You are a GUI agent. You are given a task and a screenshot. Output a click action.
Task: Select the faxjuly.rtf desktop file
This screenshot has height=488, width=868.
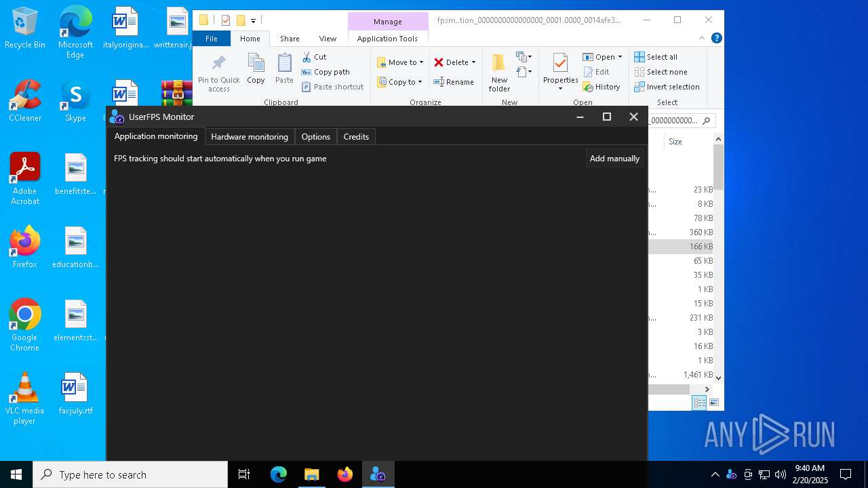pos(75,393)
